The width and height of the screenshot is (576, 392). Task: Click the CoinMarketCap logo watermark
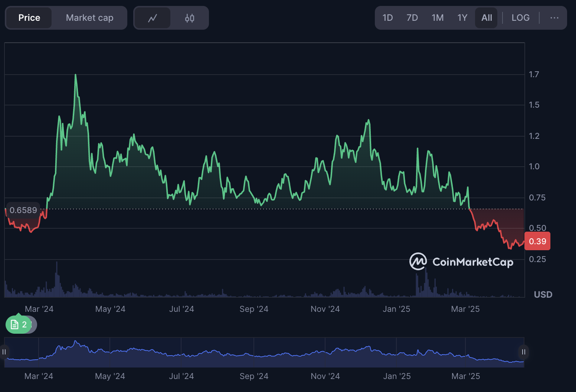461,262
